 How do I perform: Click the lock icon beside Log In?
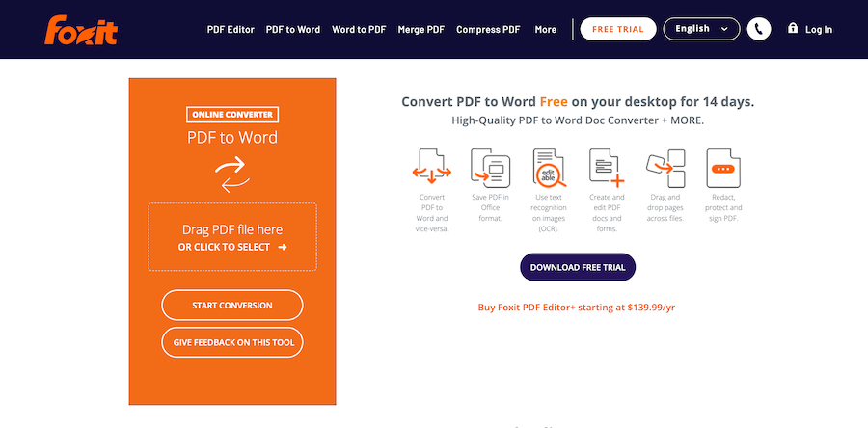pyautogui.click(x=793, y=28)
